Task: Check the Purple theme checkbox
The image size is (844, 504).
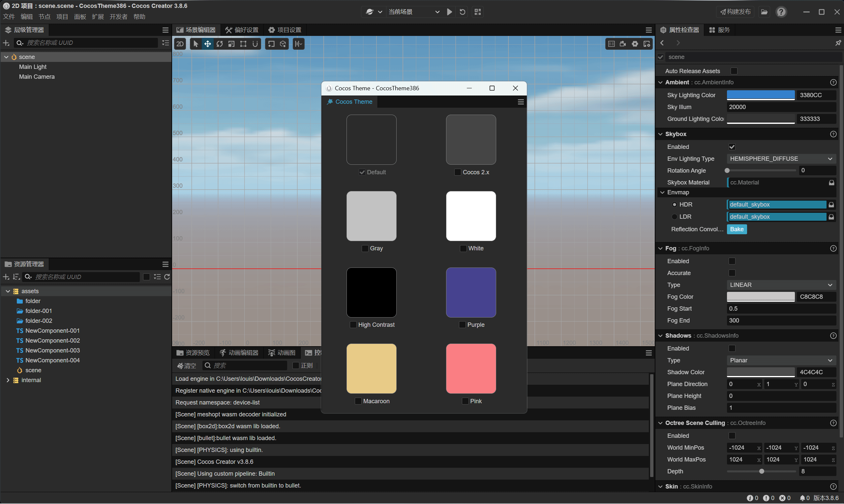Action: click(x=462, y=325)
